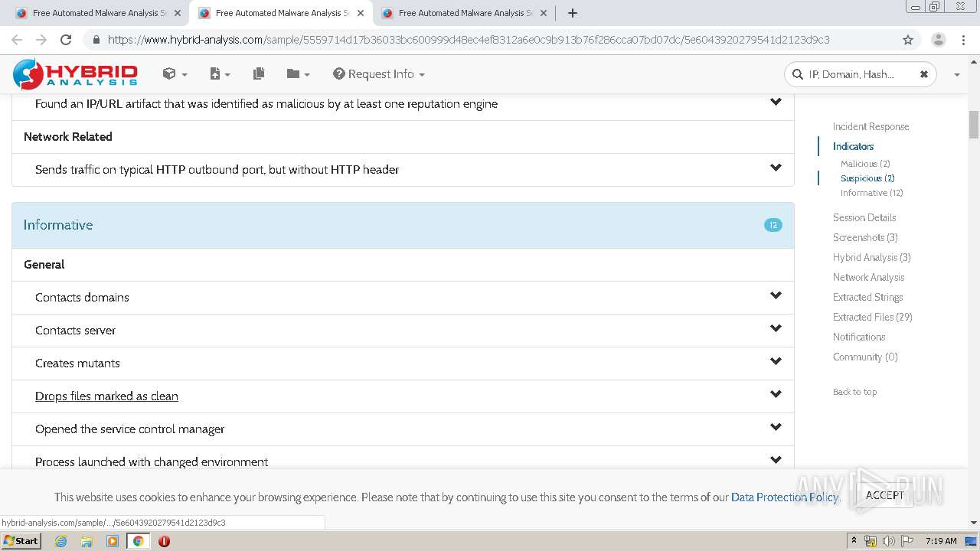This screenshot has width=980, height=551.
Task: Open the Chrome profile avatar
Action: click(x=938, y=40)
